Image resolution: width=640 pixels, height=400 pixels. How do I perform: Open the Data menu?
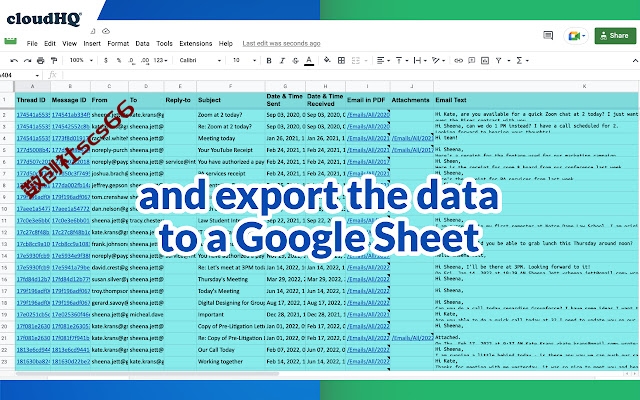pyautogui.click(x=142, y=43)
